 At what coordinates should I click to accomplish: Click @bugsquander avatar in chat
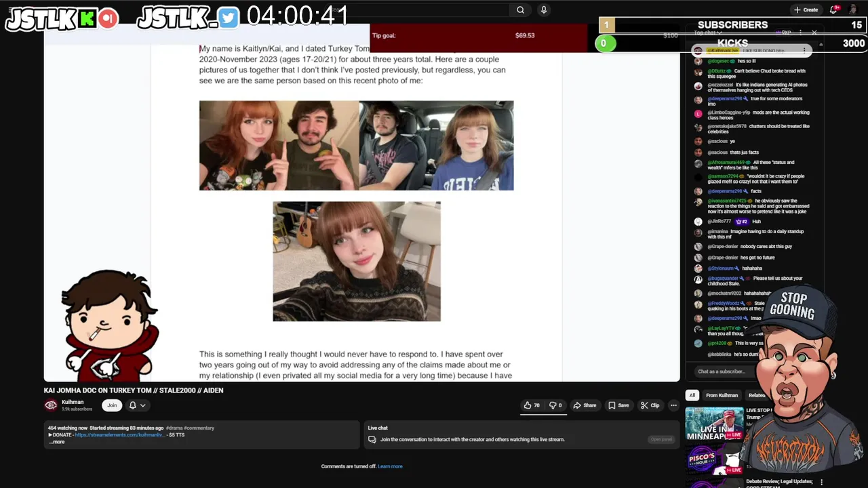pos(698,279)
